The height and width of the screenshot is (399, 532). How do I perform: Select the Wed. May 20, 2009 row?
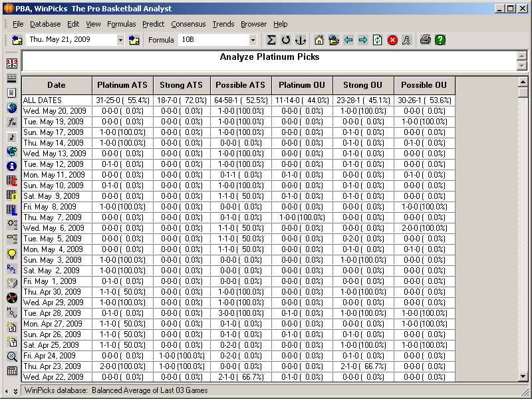pyautogui.click(x=238, y=111)
